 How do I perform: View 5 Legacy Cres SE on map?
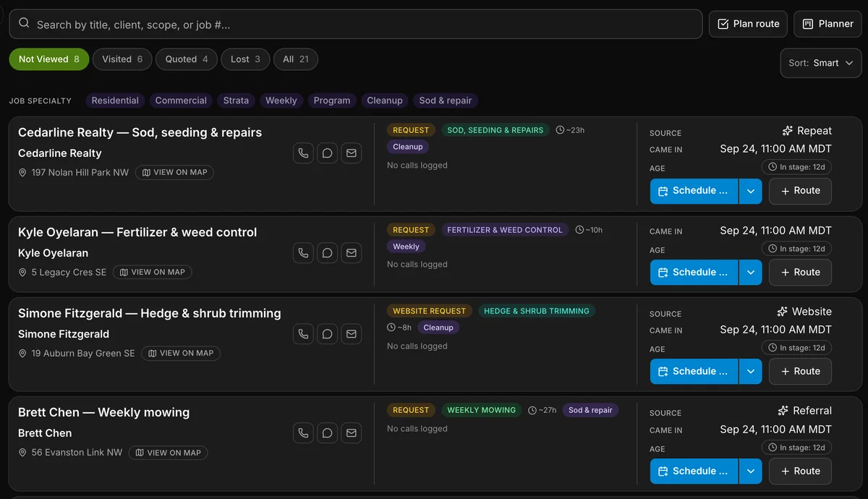pos(152,273)
